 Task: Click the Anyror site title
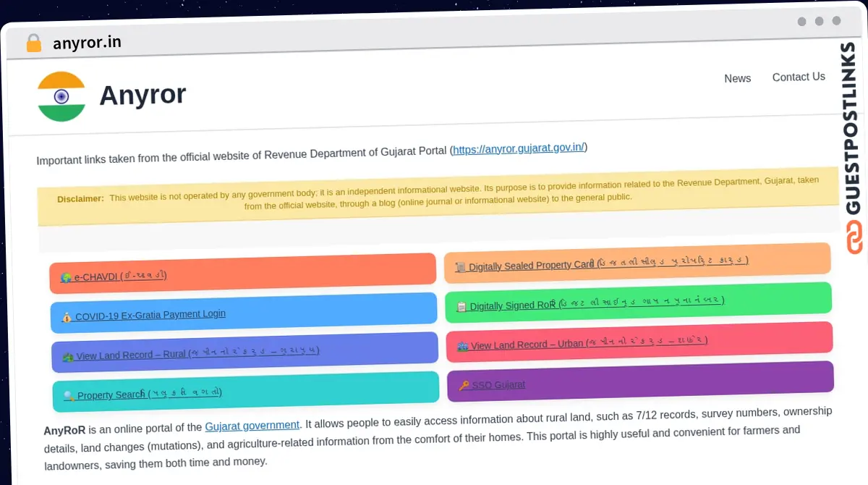click(142, 95)
